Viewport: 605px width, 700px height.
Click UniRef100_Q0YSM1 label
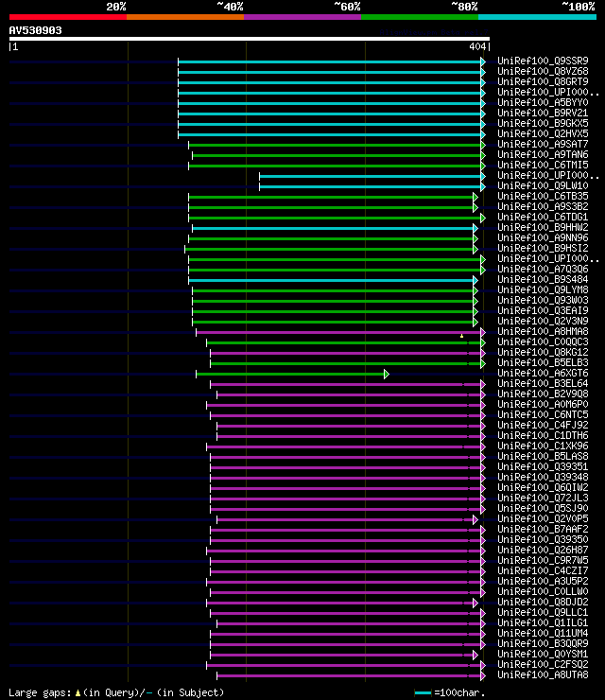pos(543,655)
